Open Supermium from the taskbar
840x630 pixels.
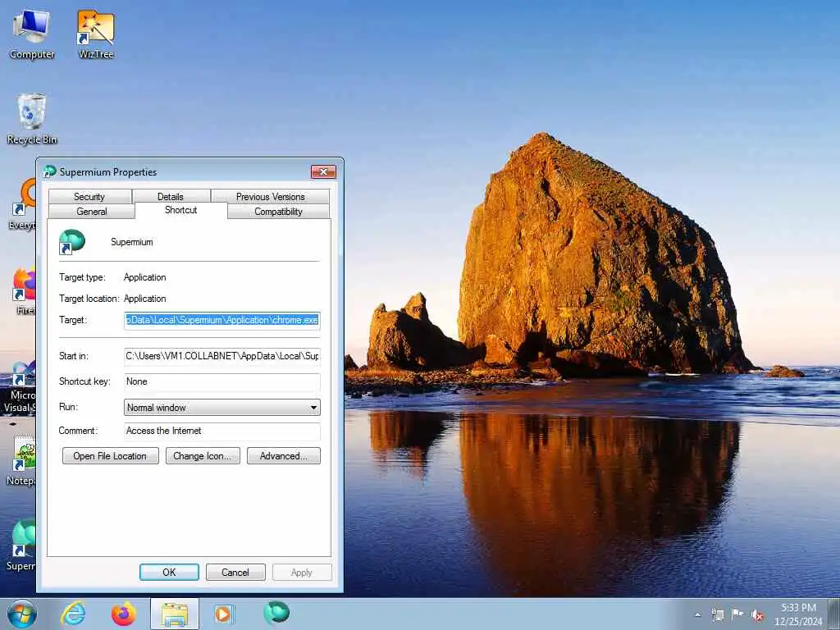click(276, 613)
